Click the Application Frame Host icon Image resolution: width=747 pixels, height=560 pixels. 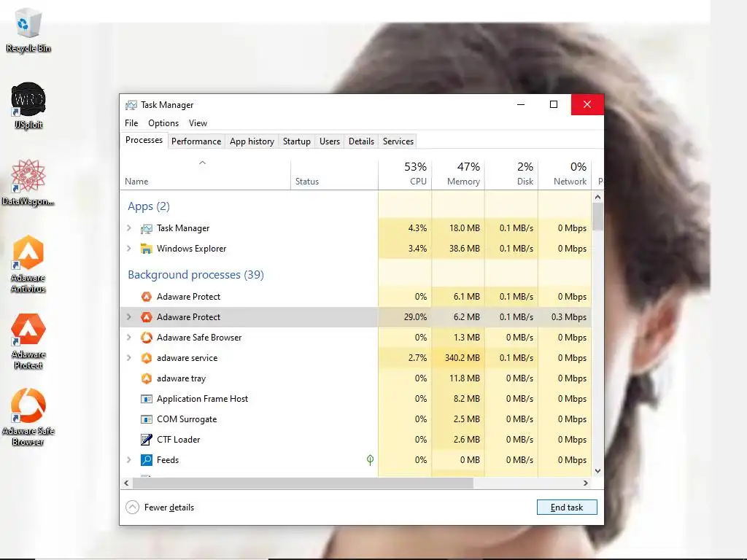coord(146,399)
